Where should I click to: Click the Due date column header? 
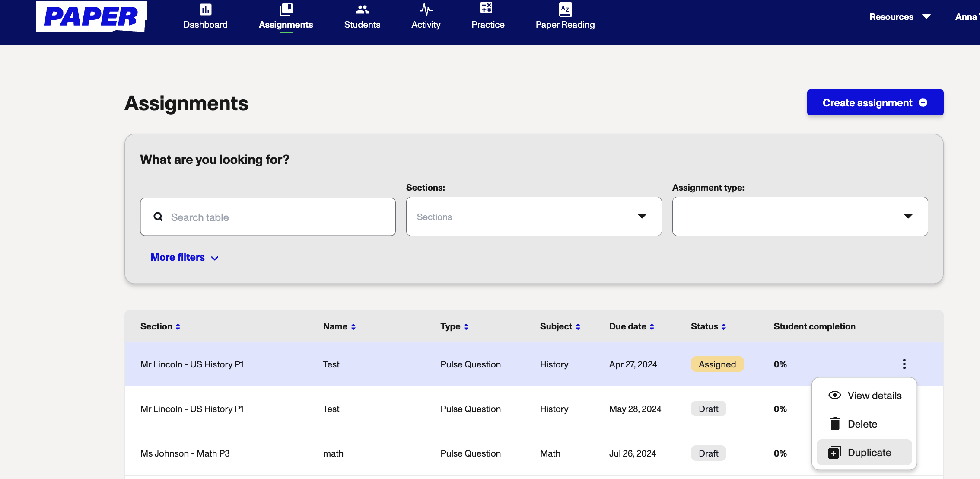click(x=627, y=326)
